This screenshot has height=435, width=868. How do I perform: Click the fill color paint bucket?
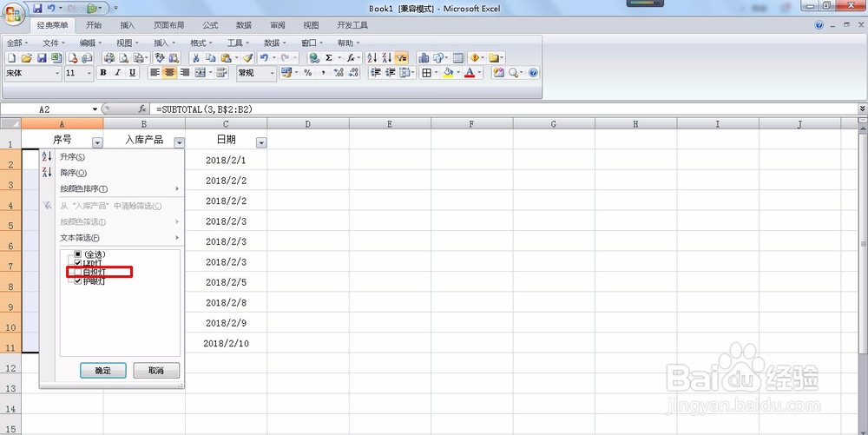448,73
